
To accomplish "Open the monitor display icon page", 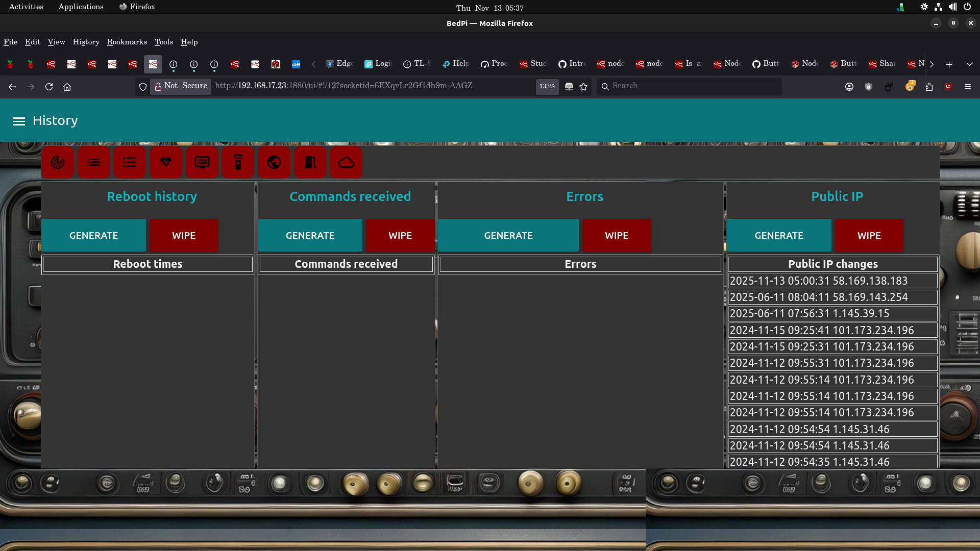I will coord(202,162).
